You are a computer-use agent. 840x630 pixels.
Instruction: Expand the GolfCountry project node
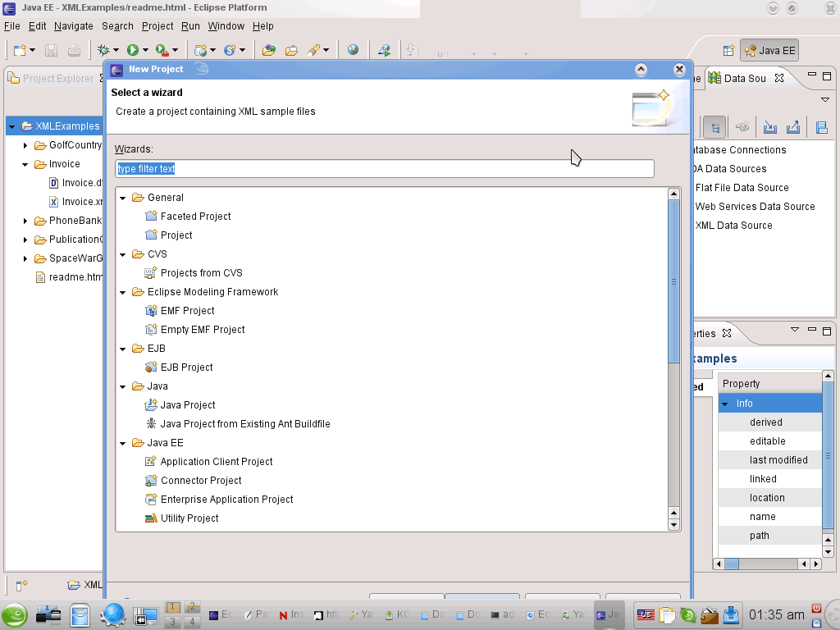25,144
